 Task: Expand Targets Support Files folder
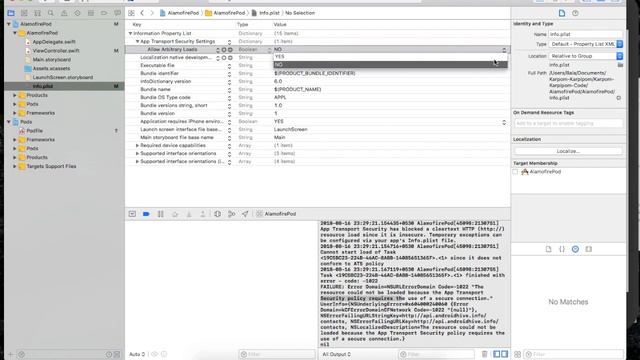pyautogui.click(x=15, y=167)
